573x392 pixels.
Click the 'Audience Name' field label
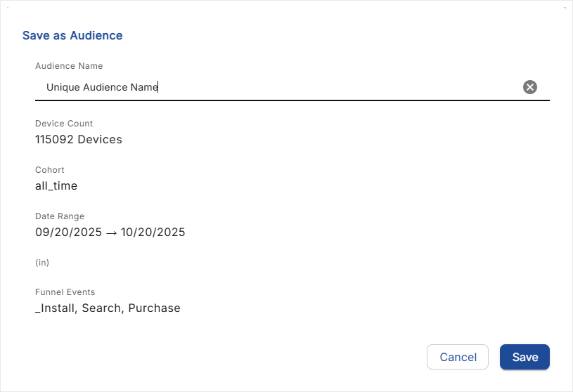click(x=69, y=66)
